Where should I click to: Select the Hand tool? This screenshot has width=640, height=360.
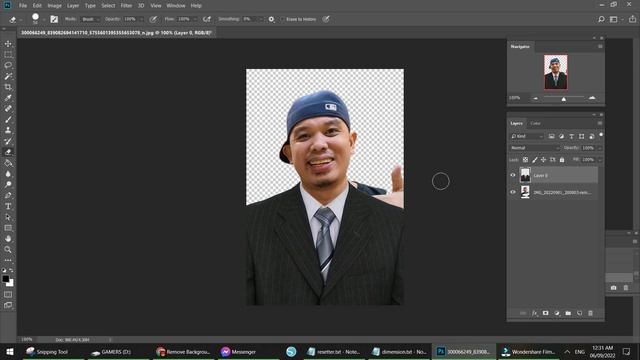tap(8, 239)
